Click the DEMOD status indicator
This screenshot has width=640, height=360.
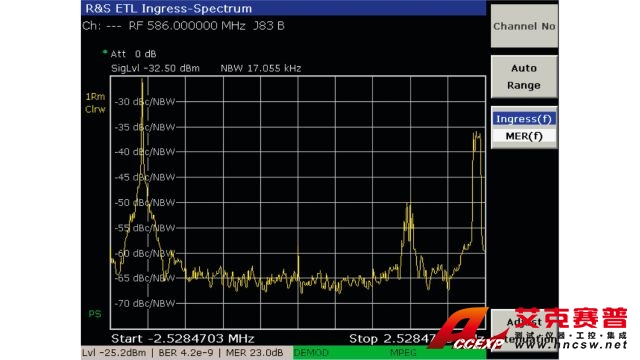pyautogui.click(x=311, y=352)
